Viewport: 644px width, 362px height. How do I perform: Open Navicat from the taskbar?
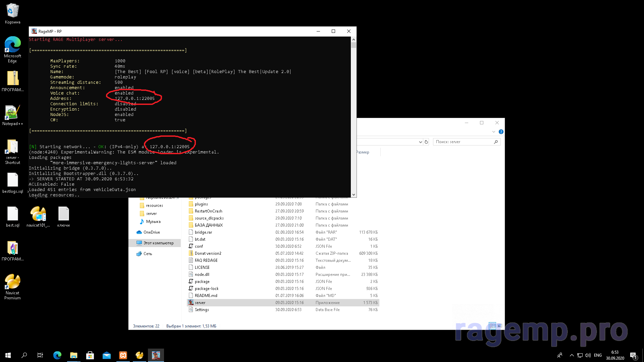139,355
